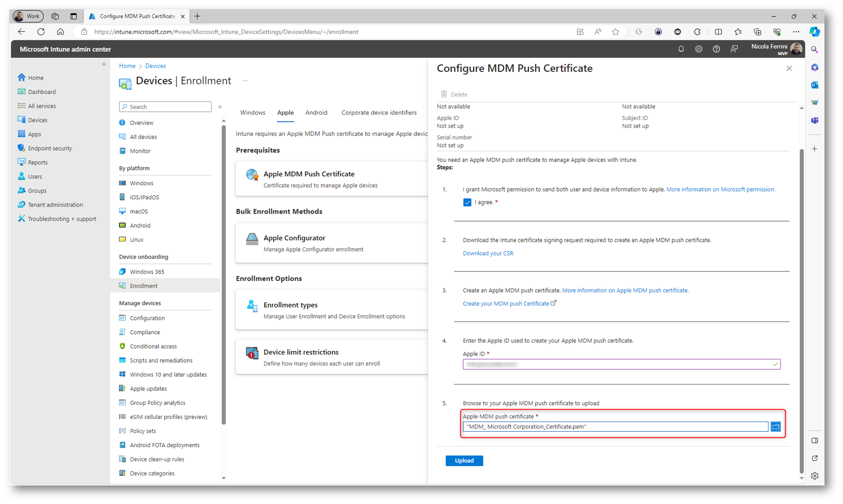Open Groups in left navigation

point(37,190)
